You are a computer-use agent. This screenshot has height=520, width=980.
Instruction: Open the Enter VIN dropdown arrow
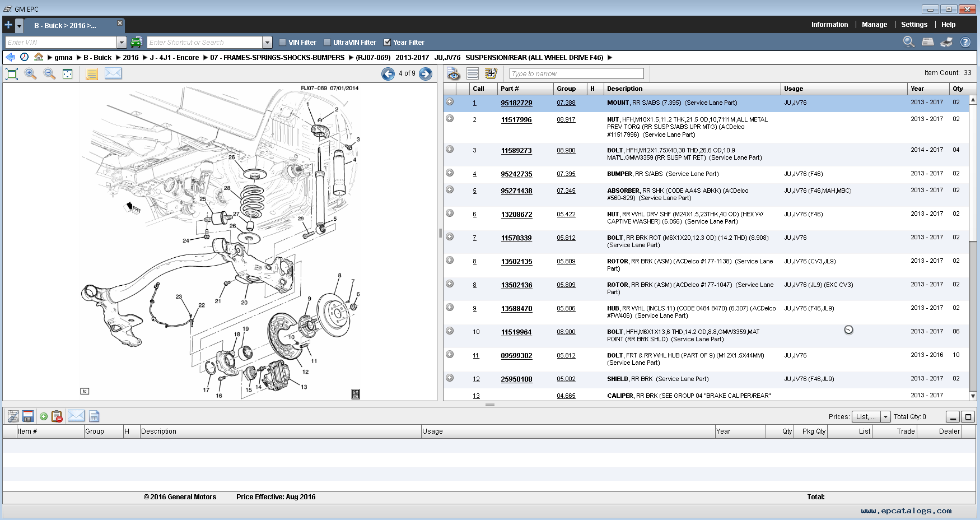click(122, 43)
